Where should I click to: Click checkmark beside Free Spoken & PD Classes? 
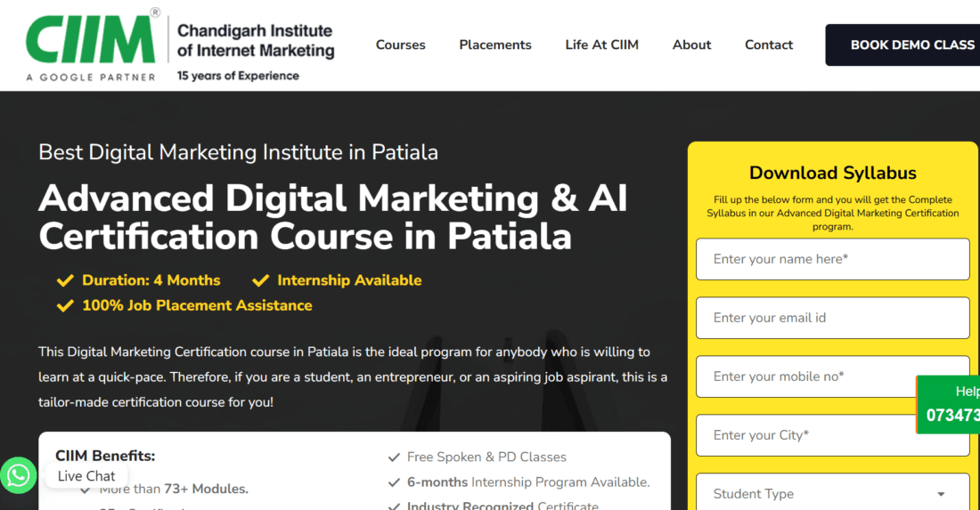(x=394, y=457)
